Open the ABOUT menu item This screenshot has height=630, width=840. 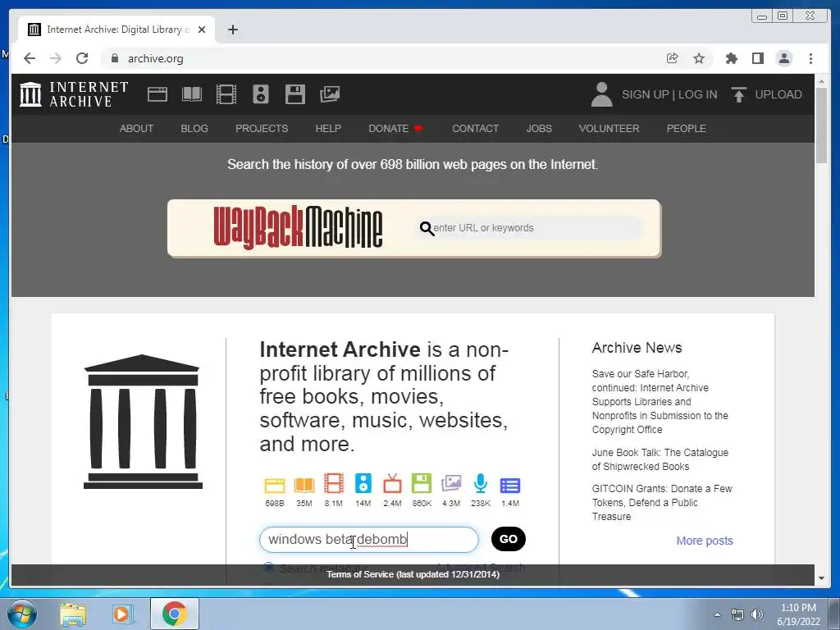pos(136,129)
